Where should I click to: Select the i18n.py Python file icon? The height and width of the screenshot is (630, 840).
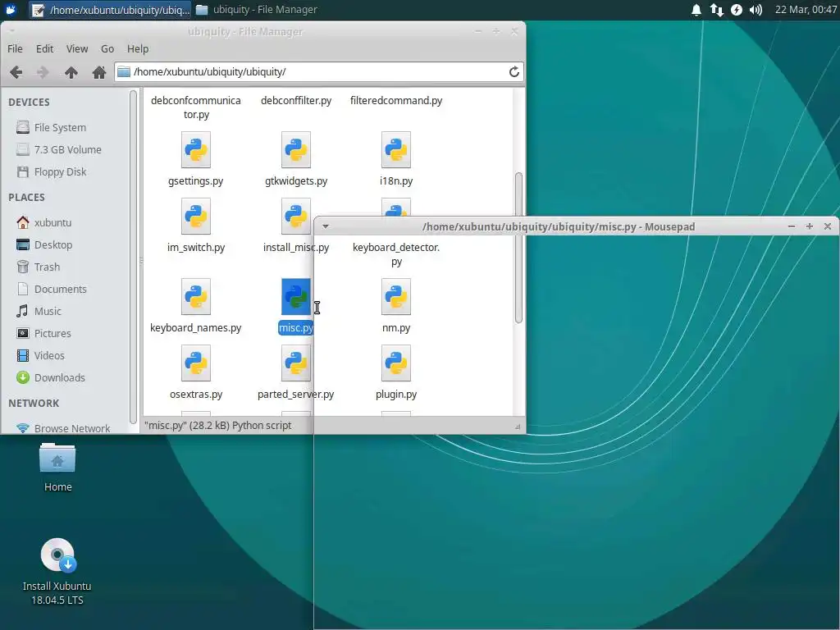[x=396, y=150]
